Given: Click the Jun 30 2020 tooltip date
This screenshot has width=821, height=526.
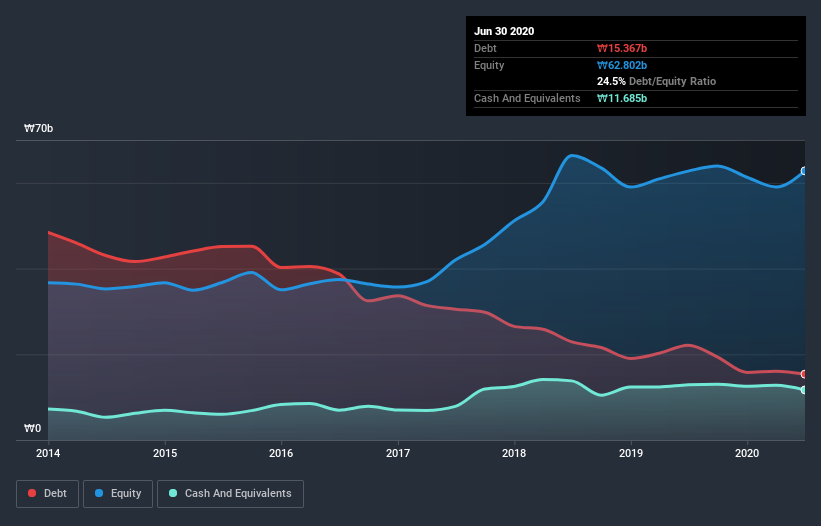Looking at the screenshot, I should 504,31.
